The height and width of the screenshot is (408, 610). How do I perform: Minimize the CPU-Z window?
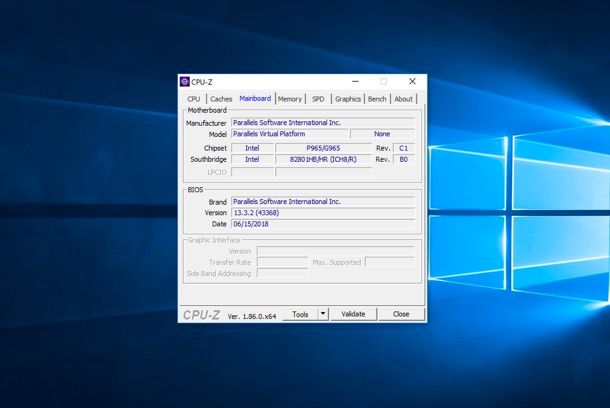tap(355, 82)
